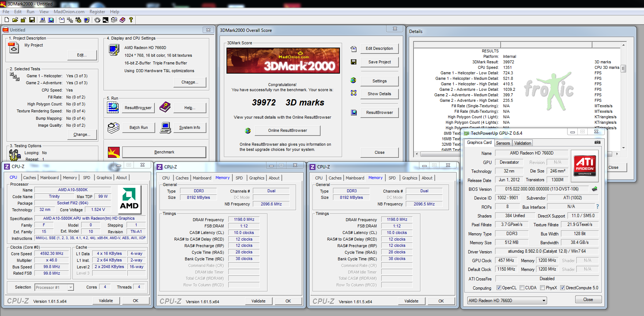Viewport: 644px width, 316px height.
Task: Click the System Info button
Action: point(190,128)
